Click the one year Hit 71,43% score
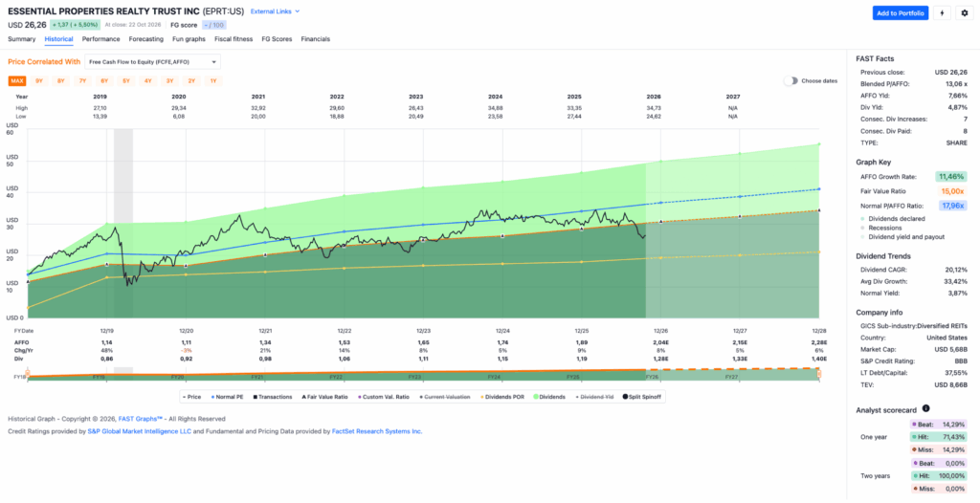The height and width of the screenshot is (503, 980). [938, 437]
